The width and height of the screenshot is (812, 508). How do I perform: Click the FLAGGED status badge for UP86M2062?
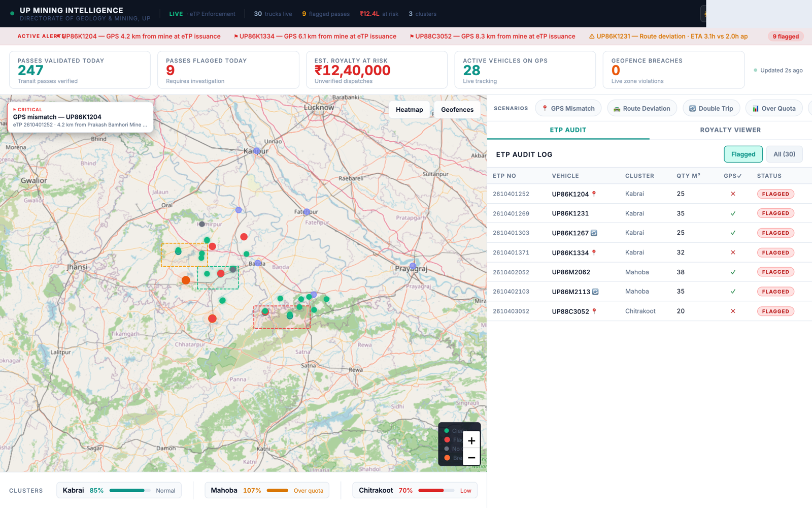775,272
